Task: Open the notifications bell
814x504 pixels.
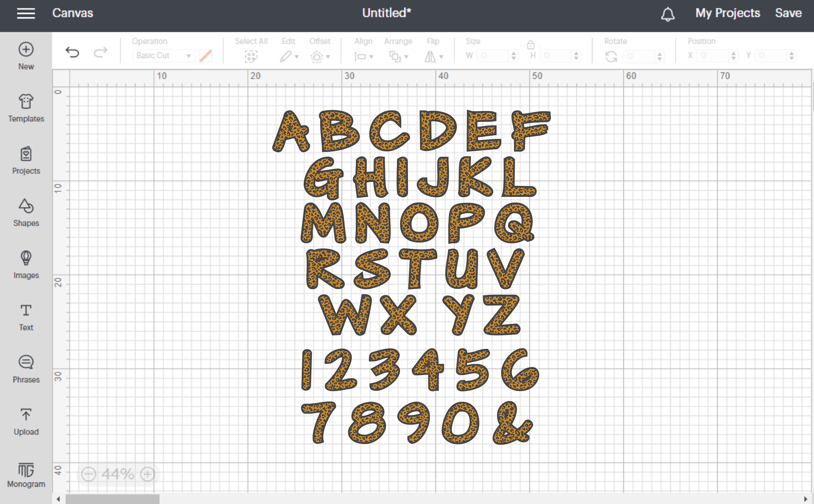Action: 668,13
